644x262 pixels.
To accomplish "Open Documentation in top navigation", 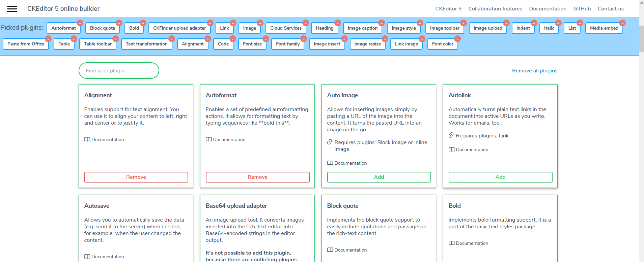I will click(x=548, y=9).
